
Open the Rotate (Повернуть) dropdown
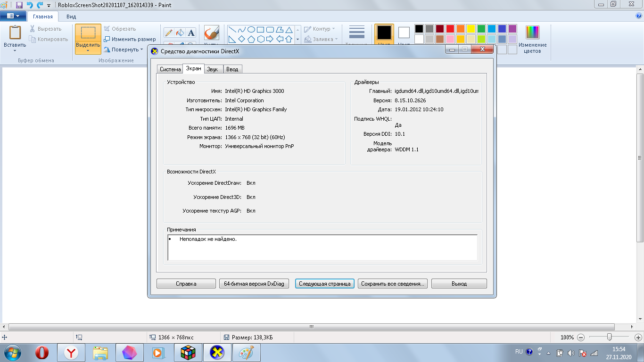124,49
